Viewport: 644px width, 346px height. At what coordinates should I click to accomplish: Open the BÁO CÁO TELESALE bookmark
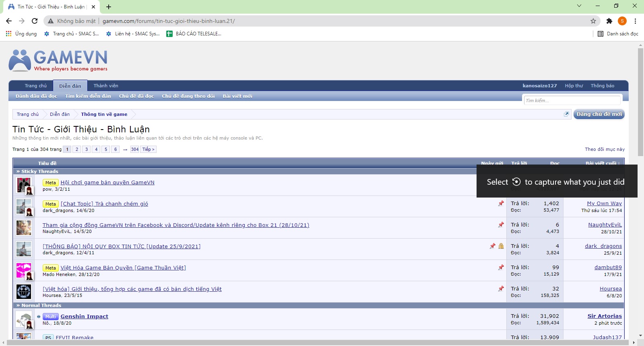click(x=194, y=34)
